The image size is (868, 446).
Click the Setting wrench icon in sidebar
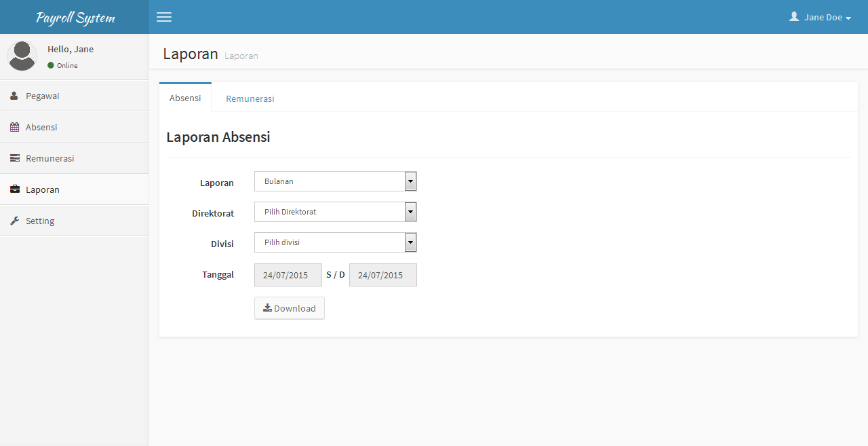point(14,221)
